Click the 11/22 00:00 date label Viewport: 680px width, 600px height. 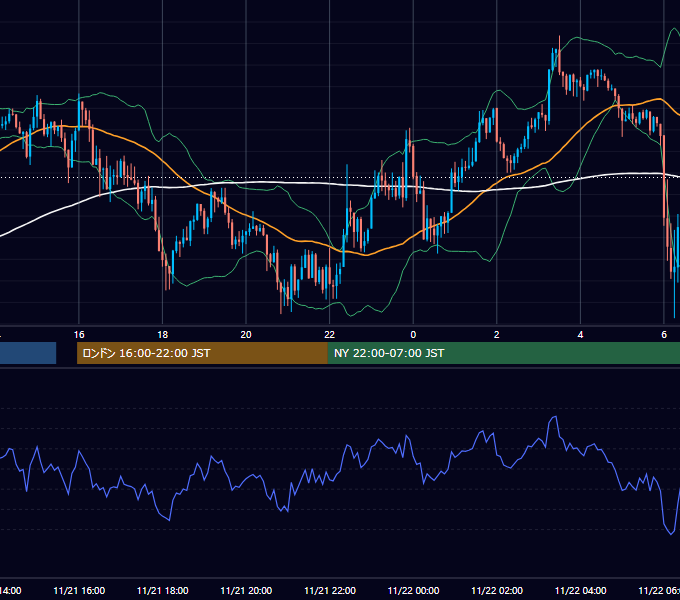[x=413, y=590]
